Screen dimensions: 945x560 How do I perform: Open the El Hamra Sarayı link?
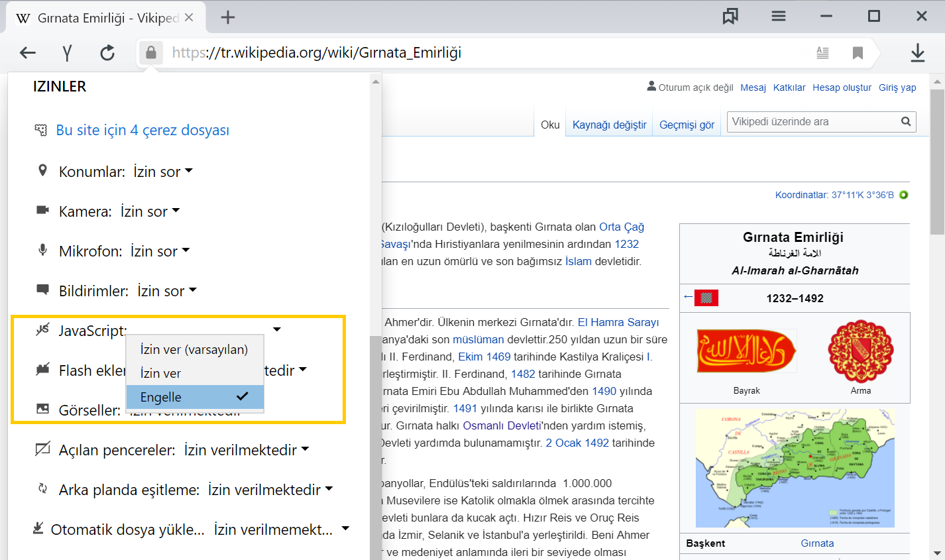coord(618,322)
